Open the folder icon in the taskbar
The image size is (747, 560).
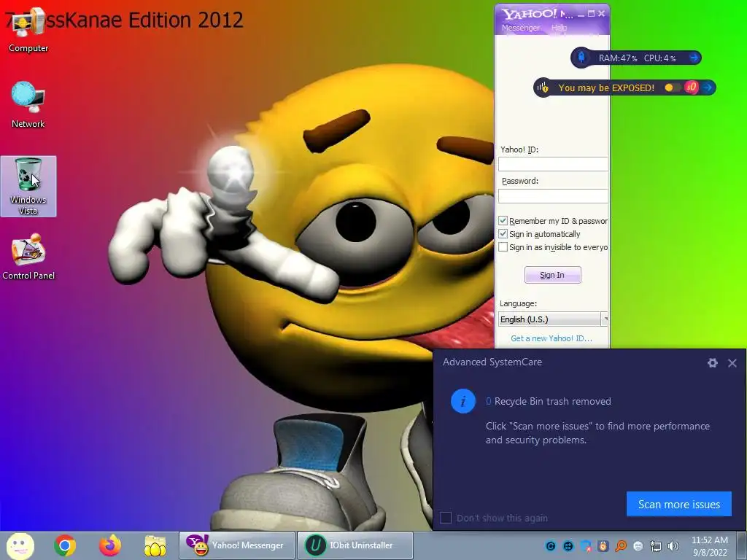155,545
